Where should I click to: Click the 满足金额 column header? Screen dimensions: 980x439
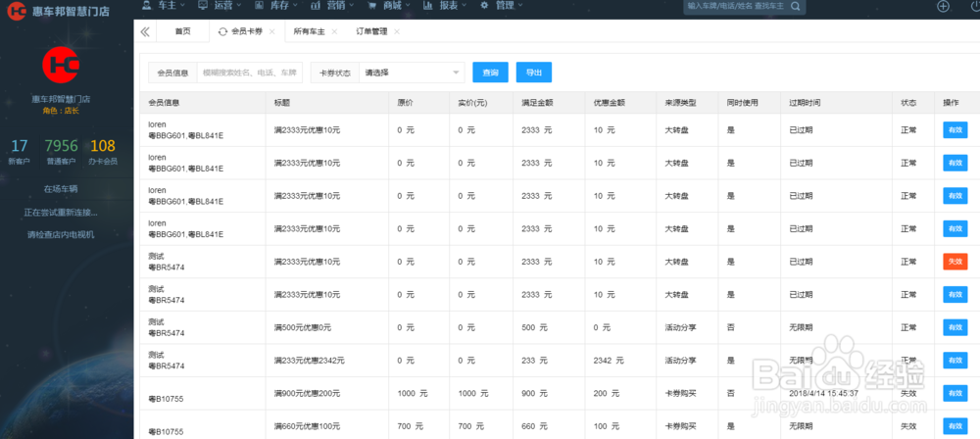[x=537, y=103]
